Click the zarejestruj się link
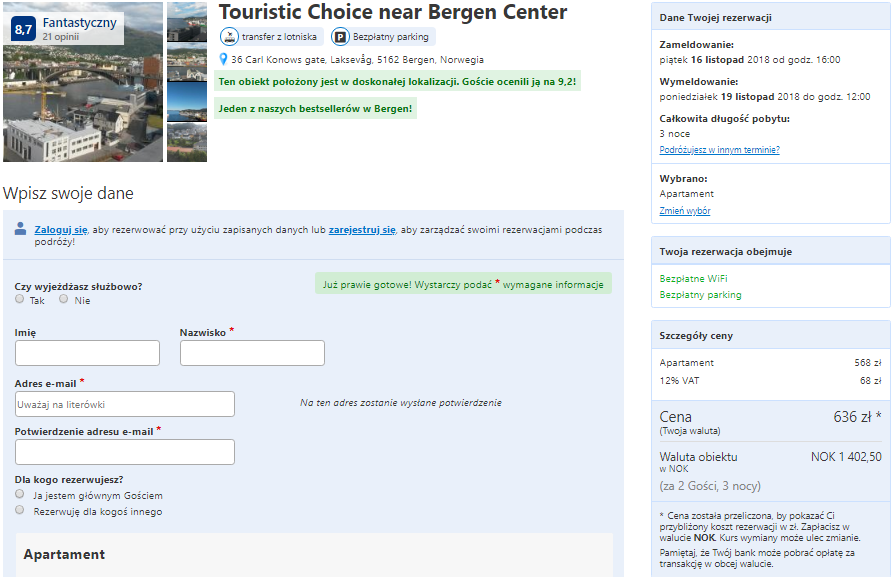The image size is (894, 577). coord(362,230)
